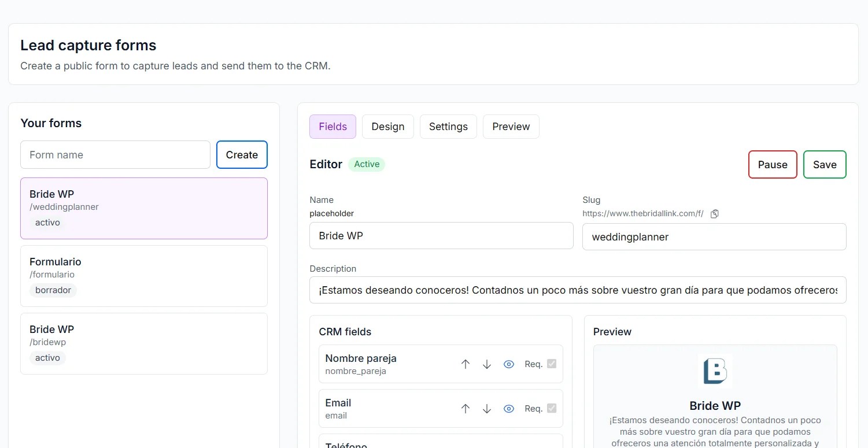Click the borrador status tag

pos(53,290)
